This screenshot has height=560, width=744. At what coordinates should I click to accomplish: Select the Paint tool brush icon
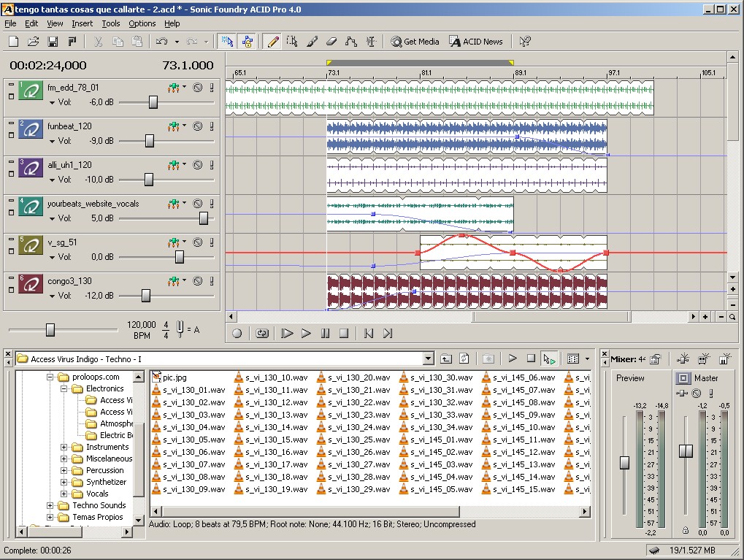[x=312, y=42]
